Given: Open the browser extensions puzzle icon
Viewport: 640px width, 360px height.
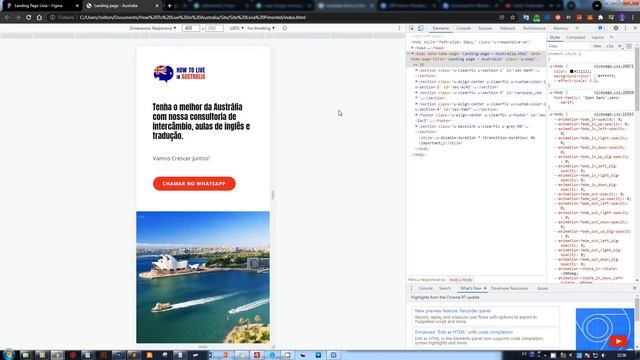Looking at the screenshot, I should [600, 18].
